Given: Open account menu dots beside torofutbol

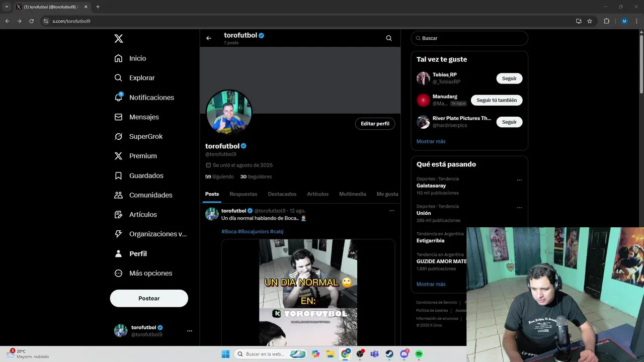Looking at the screenshot, I should (190, 331).
